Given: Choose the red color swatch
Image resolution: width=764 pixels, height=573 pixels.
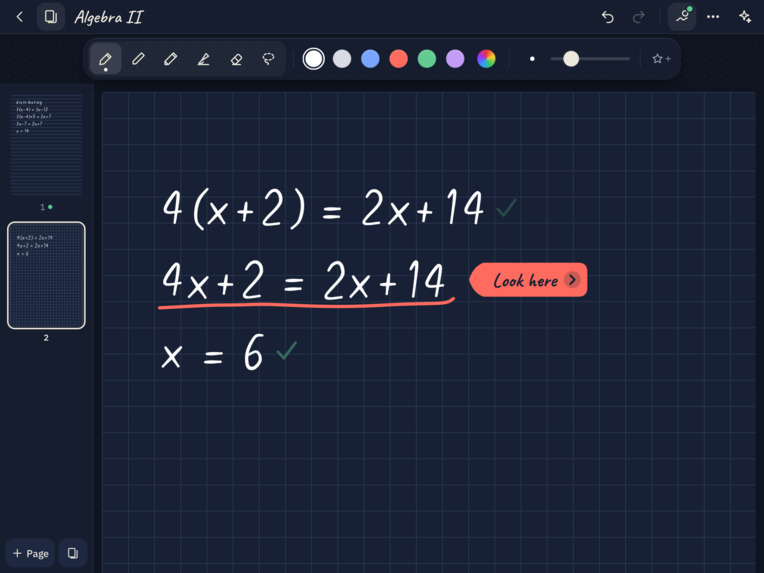Looking at the screenshot, I should 399,59.
